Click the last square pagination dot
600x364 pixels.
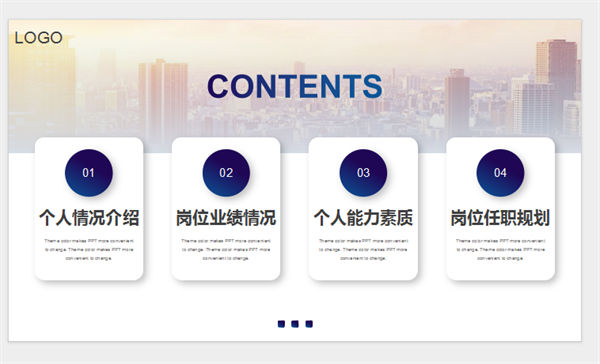coord(309,324)
